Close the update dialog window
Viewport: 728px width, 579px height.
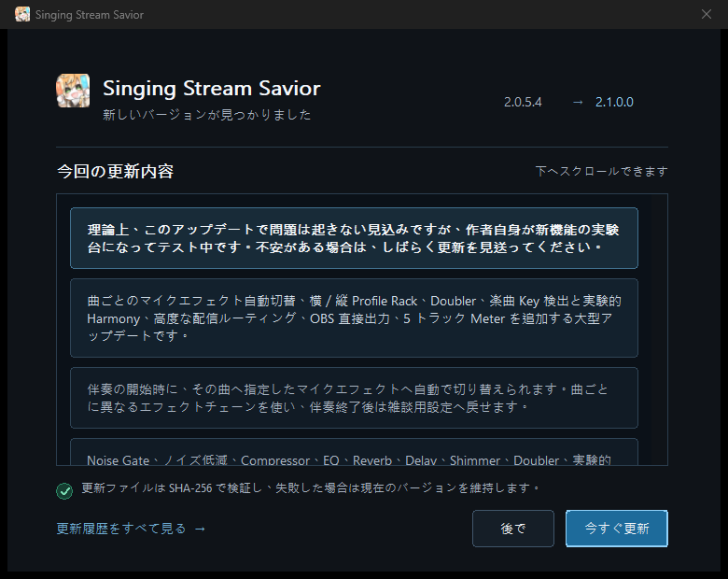(x=707, y=14)
